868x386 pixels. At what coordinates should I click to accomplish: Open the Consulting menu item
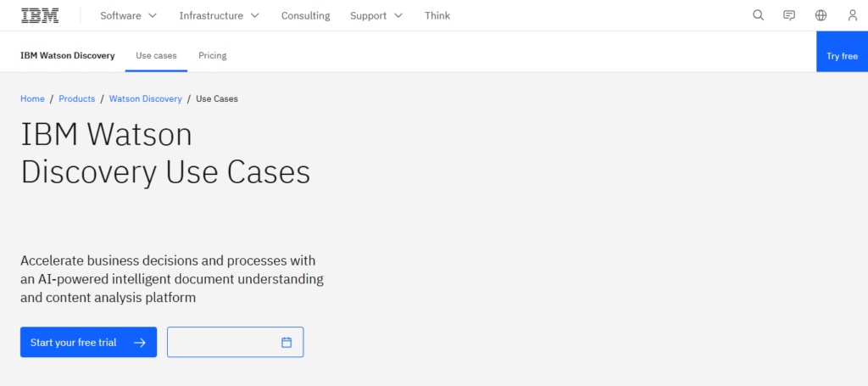click(x=305, y=15)
